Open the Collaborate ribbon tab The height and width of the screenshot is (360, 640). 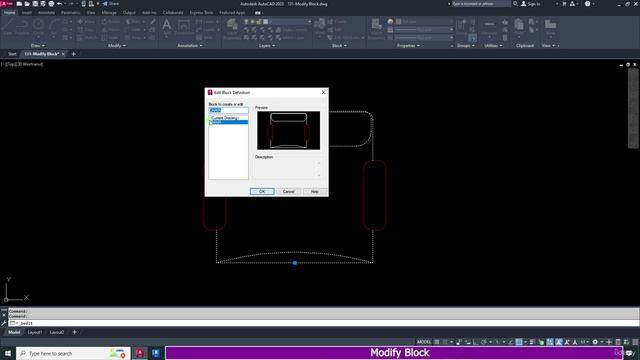(173, 13)
